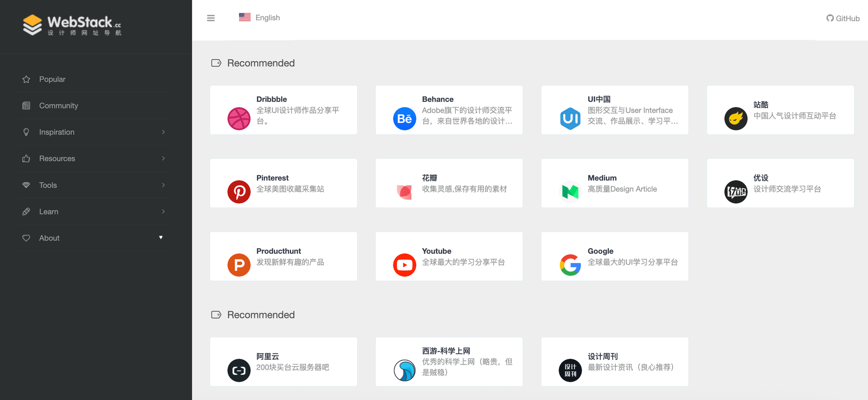Click the Dribbble basketball logo icon
This screenshot has width=868, height=400.
[x=239, y=119]
